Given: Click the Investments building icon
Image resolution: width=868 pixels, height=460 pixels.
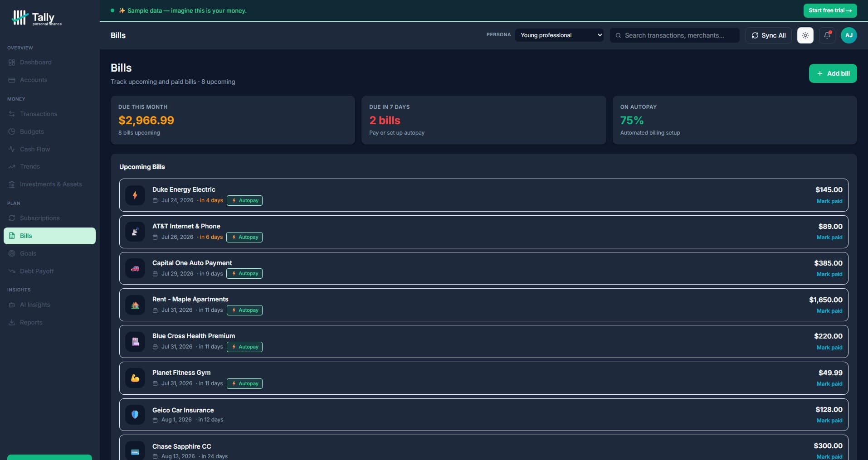Looking at the screenshot, I should 12,184.
